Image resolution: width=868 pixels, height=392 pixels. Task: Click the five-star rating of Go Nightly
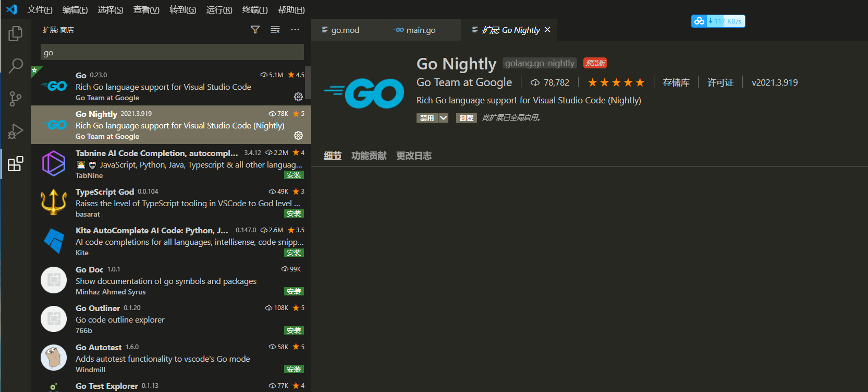point(616,82)
